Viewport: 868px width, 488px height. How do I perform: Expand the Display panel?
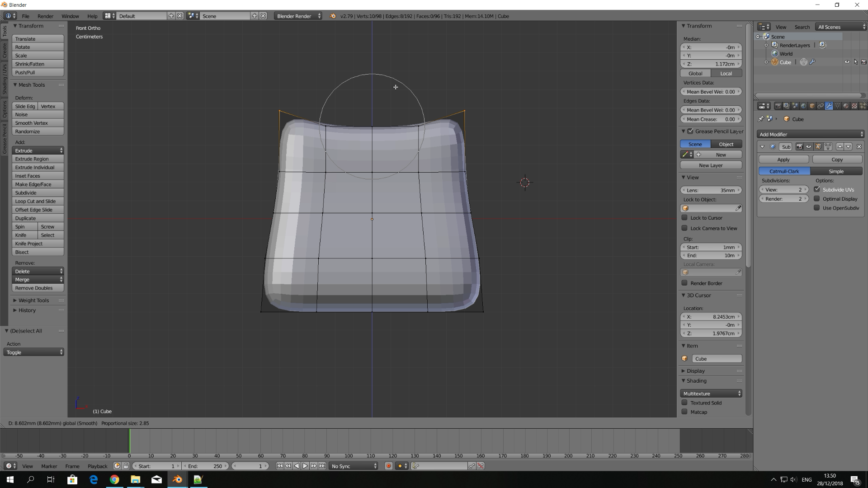[x=695, y=371]
